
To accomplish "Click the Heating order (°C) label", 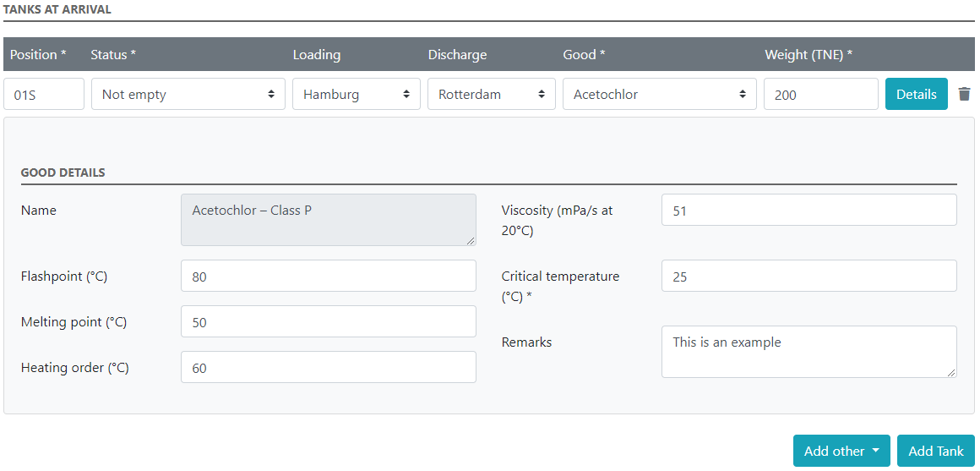I will 75,368.
